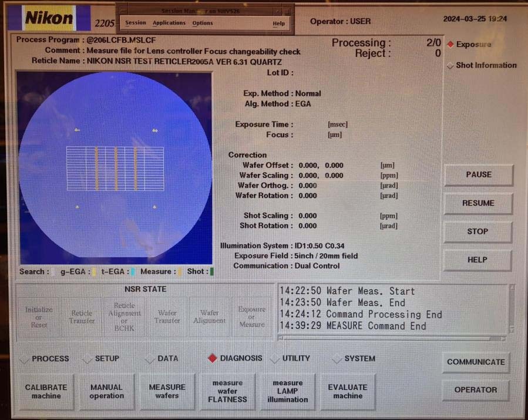This screenshot has height=420, width=528.
Task: Click MEASURE wafers button
Action: coord(167,392)
